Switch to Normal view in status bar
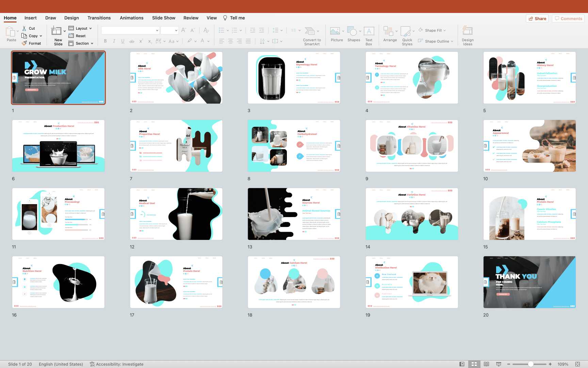Screen dimensions: 588x368 (462, 364)
